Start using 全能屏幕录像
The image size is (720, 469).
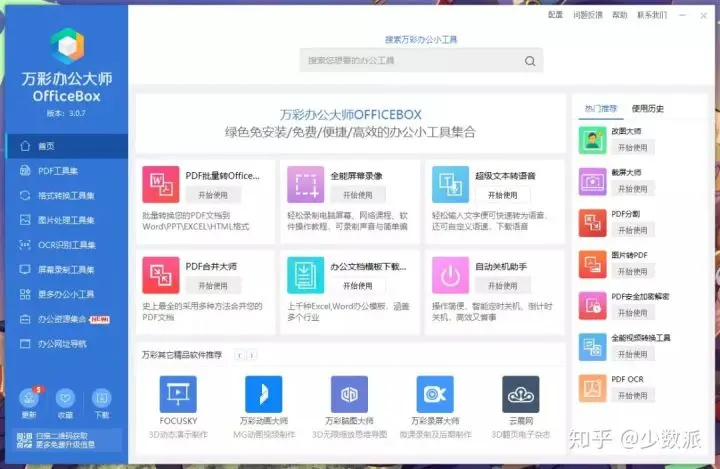coord(358,195)
